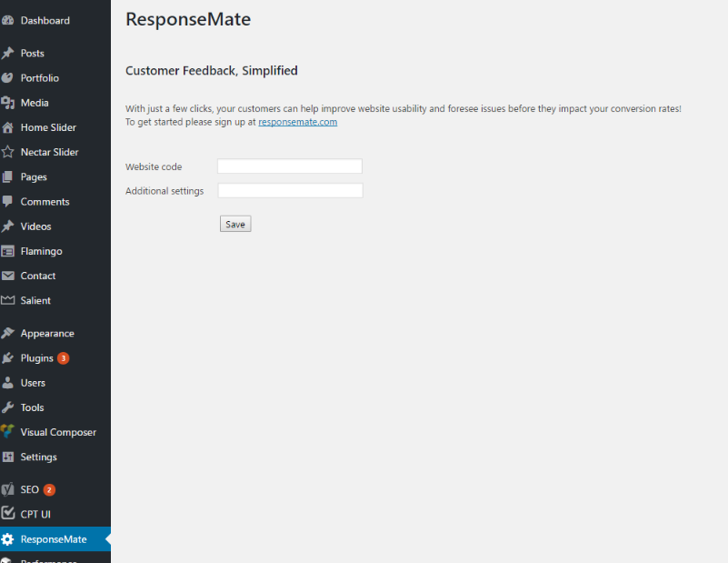Image resolution: width=728 pixels, height=563 pixels.
Task: Click the Pages stacked-sheets icon
Action: (x=7, y=176)
